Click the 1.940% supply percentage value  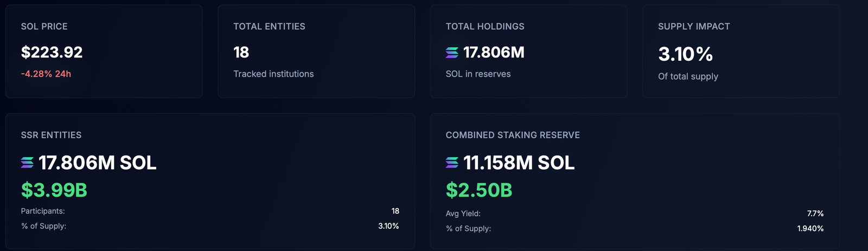point(810,229)
